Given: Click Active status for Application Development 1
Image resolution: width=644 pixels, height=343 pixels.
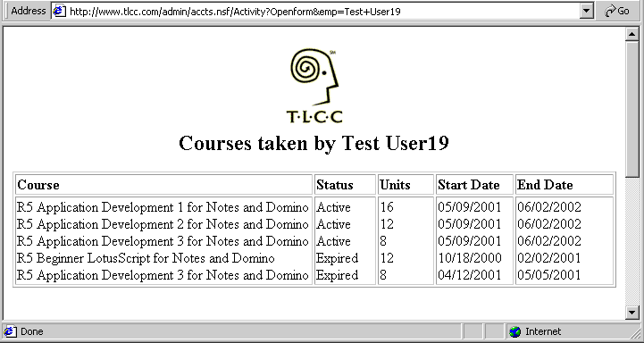Looking at the screenshot, I should [x=333, y=207].
